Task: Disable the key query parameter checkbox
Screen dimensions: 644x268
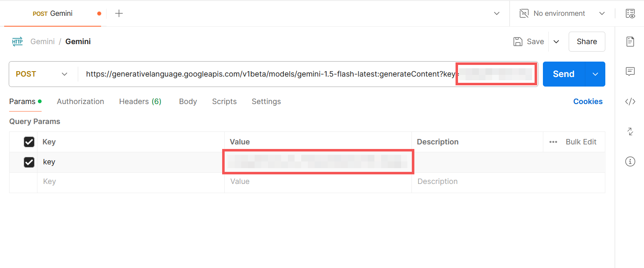Action: pos(29,162)
